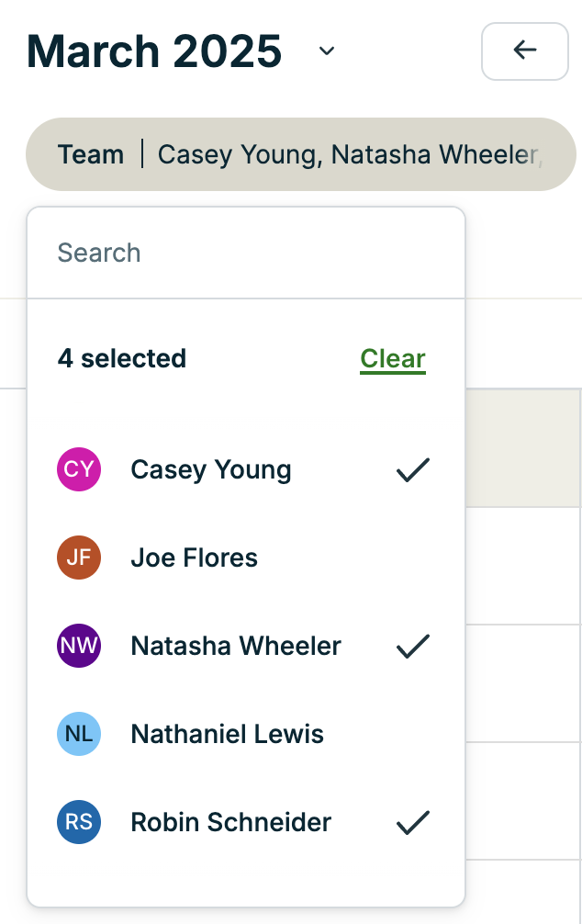The width and height of the screenshot is (582, 924).
Task: Collapse the Team filter dropdown pill
Action: 300,154
